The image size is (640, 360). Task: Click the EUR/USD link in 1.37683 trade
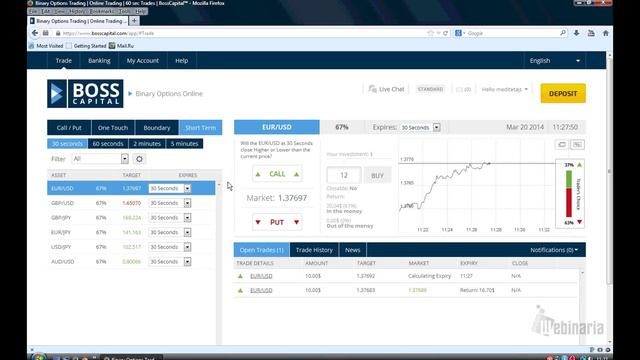[x=261, y=291]
